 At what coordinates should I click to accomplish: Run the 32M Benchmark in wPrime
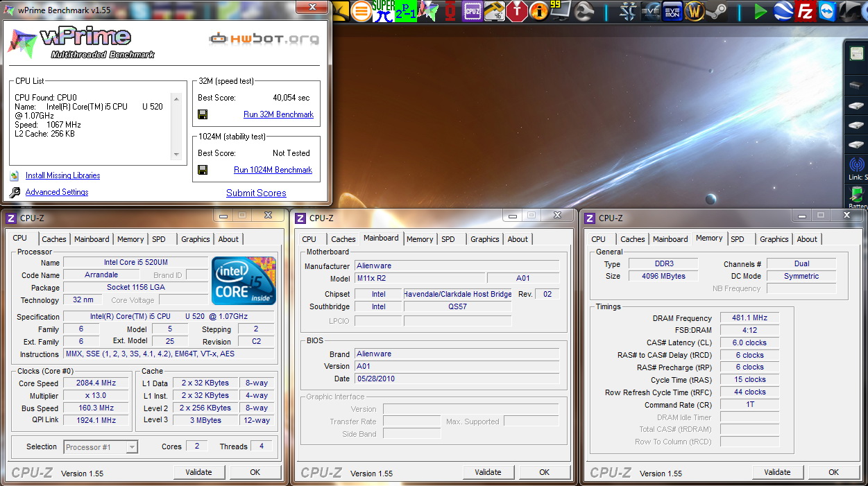(278, 114)
